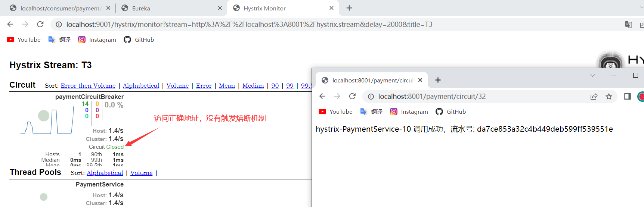
Task: Click the Hystrix Stream: T3 heading
Action: point(50,65)
